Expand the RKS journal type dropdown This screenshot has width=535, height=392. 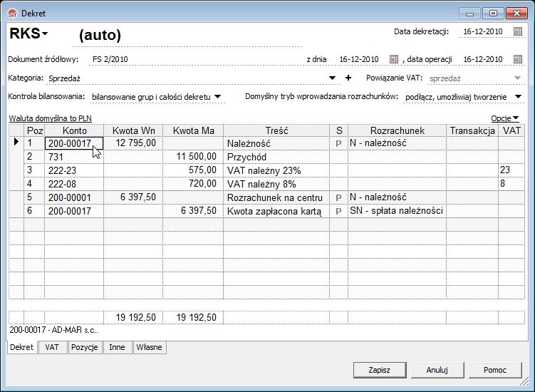[x=45, y=34]
